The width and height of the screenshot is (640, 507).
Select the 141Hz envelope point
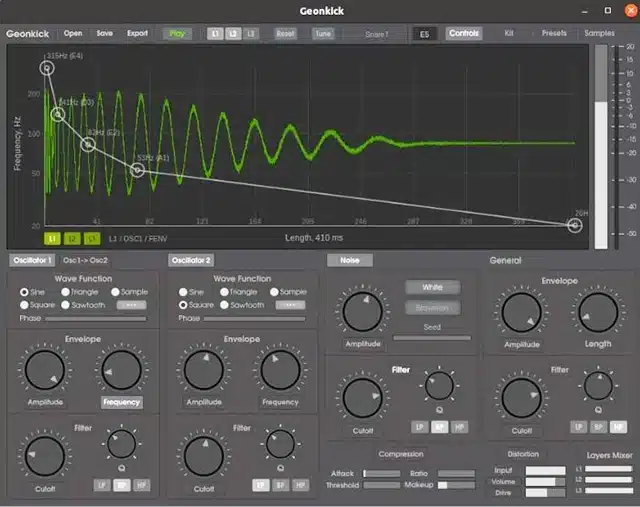[58, 114]
